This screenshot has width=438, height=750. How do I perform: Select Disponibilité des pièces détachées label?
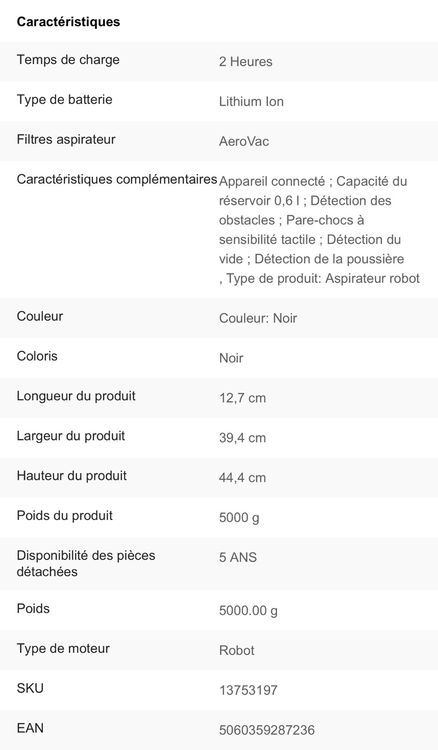pyautogui.click(x=86, y=563)
